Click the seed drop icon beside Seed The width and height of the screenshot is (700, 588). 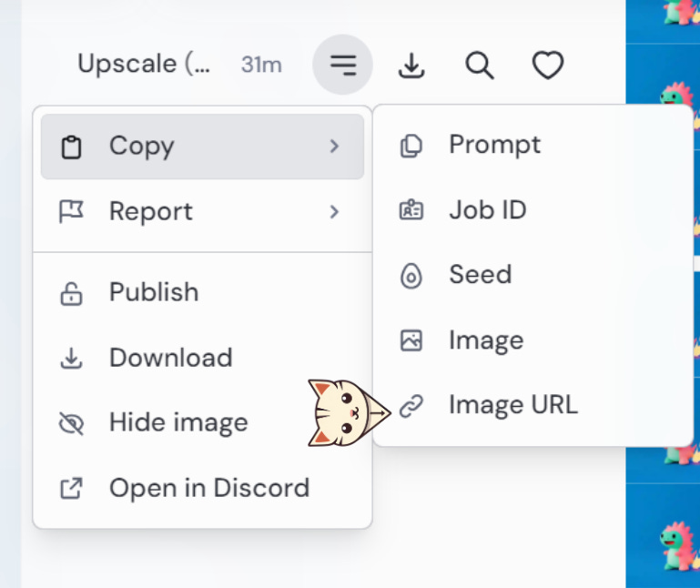pos(411,276)
